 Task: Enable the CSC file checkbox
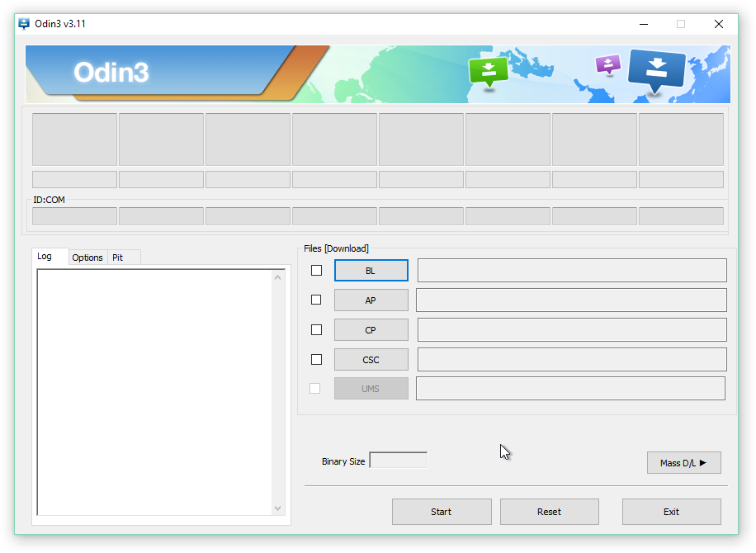[316, 359]
